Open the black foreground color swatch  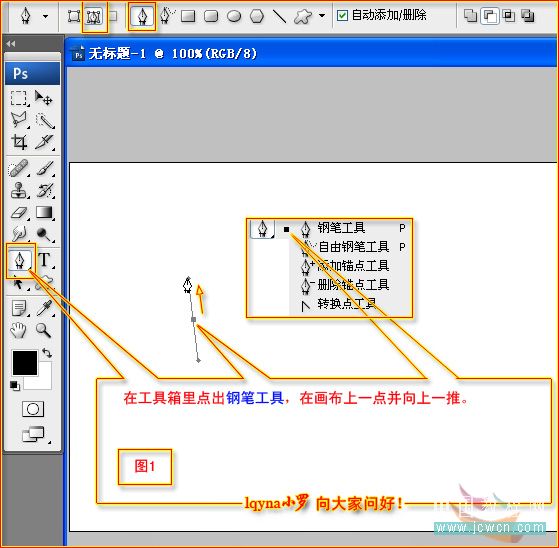25,363
